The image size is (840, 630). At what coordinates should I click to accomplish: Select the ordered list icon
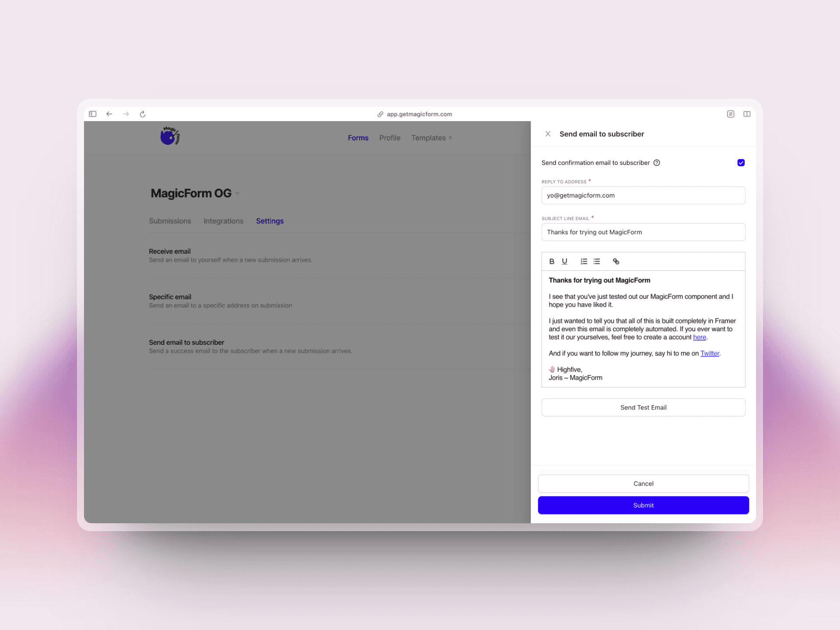583,261
